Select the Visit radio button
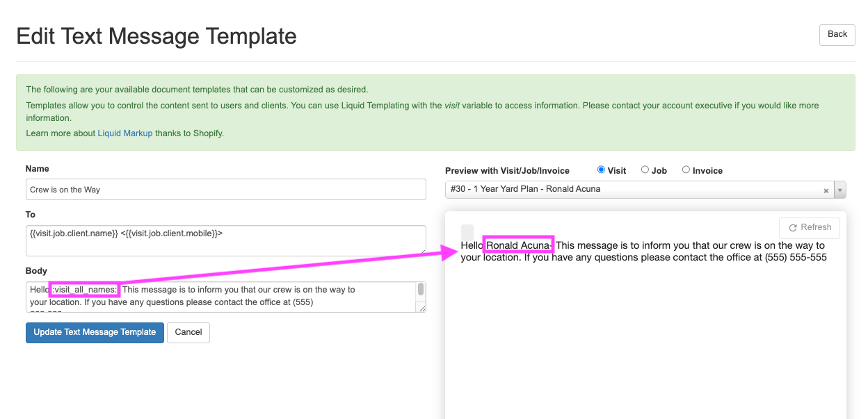The image size is (868, 419). point(602,170)
